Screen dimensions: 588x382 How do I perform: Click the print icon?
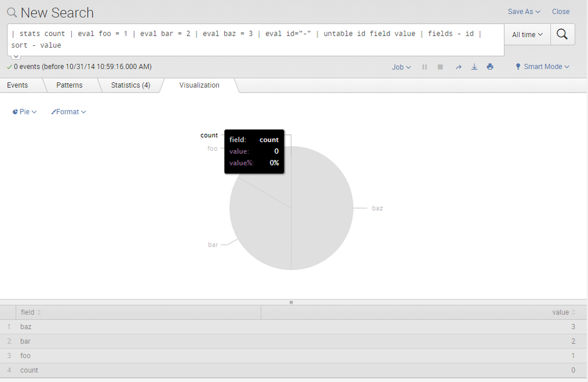[x=490, y=67]
